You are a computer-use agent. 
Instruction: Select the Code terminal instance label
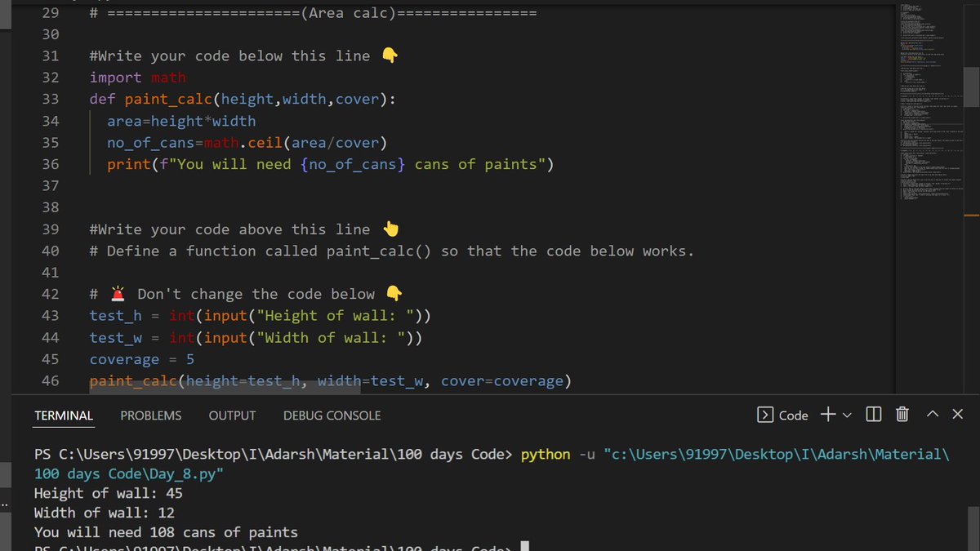tap(783, 415)
